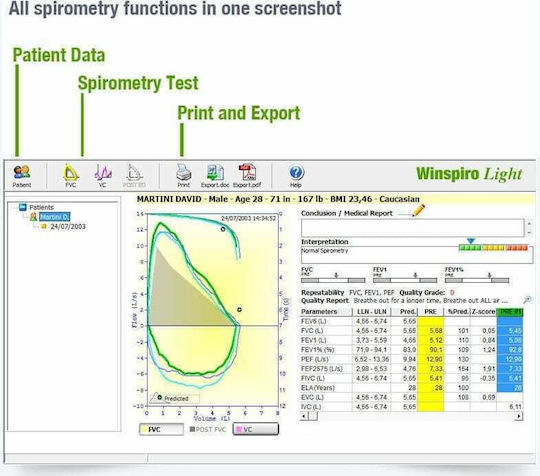The width and height of the screenshot is (540, 476).
Task: Click the Predicted legend on graph
Action: tap(176, 399)
